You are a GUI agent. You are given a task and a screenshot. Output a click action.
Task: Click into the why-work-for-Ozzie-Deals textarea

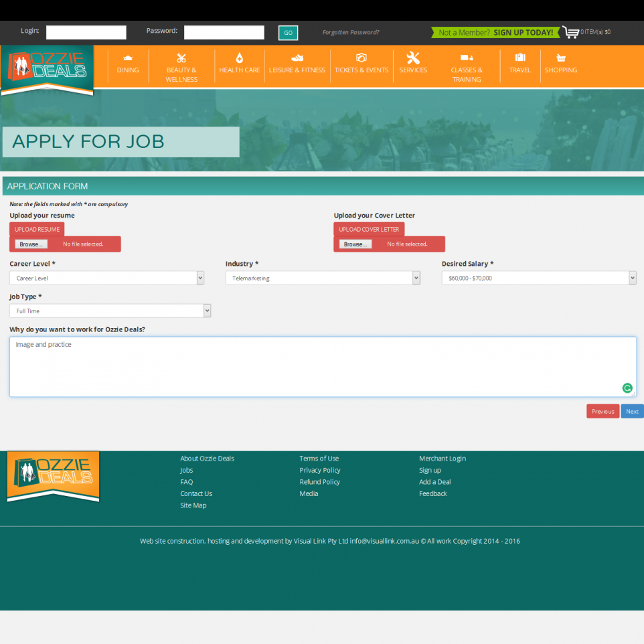[x=323, y=367]
